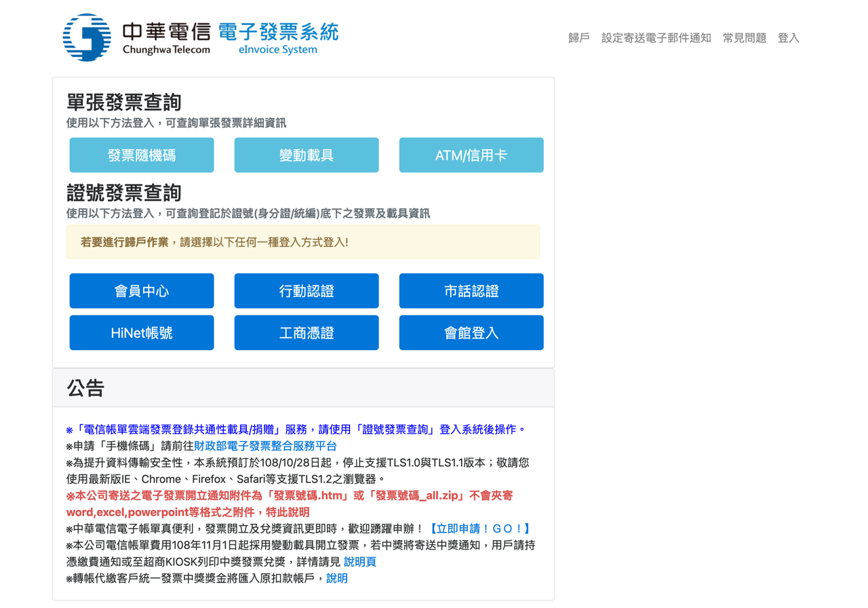868x608 pixels.
Task: Click the 說明 link after 原扣款帳戶
Action: [337, 578]
